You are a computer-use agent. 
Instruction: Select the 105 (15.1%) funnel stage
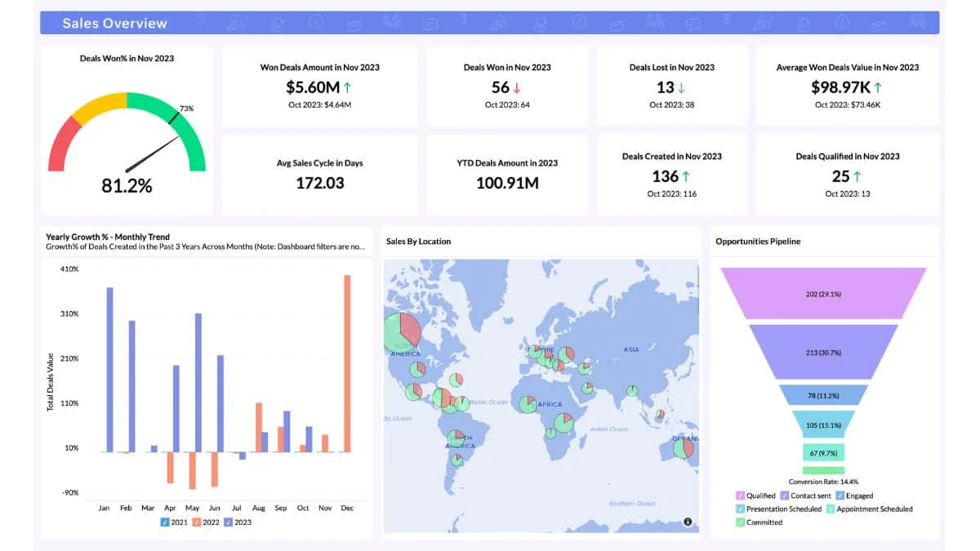coord(823,424)
